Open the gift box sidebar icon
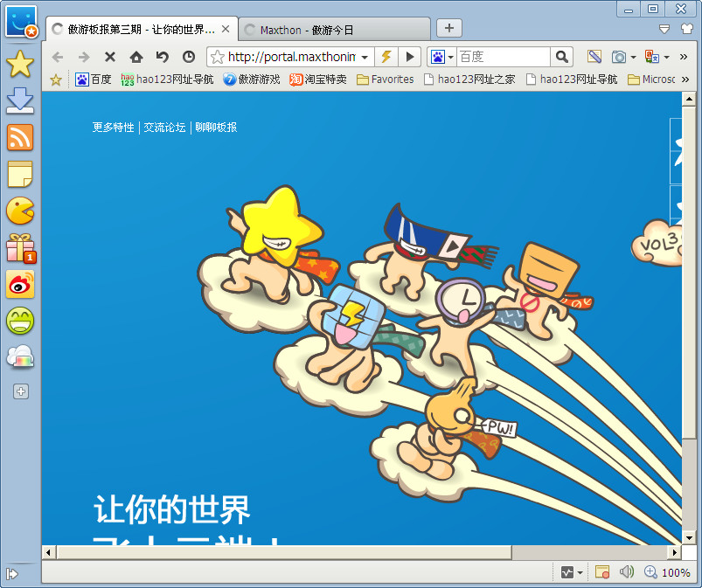The width and height of the screenshot is (702, 588). [x=21, y=247]
